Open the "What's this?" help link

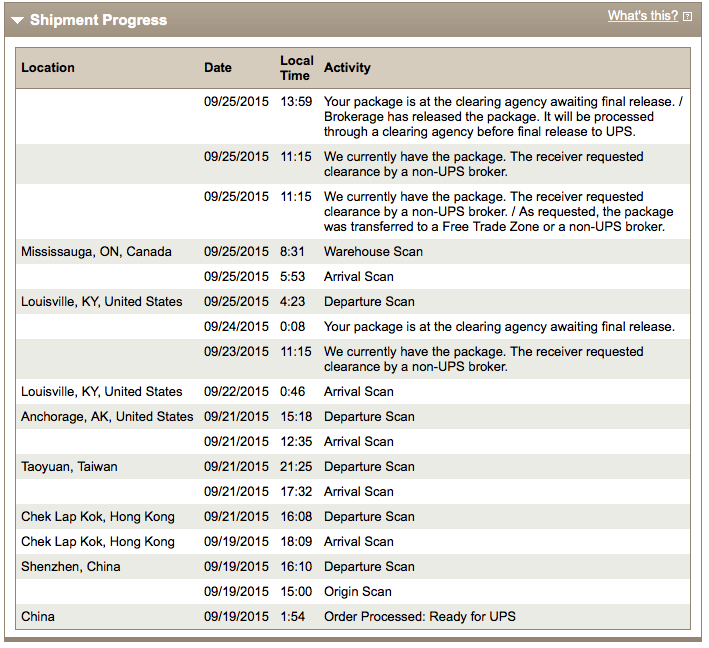click(x=643, y=16)
